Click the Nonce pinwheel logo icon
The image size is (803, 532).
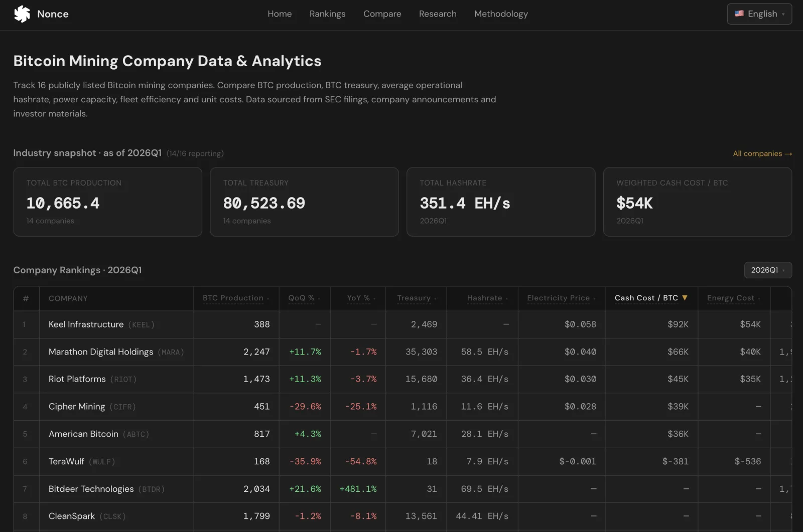coord(22,14)
